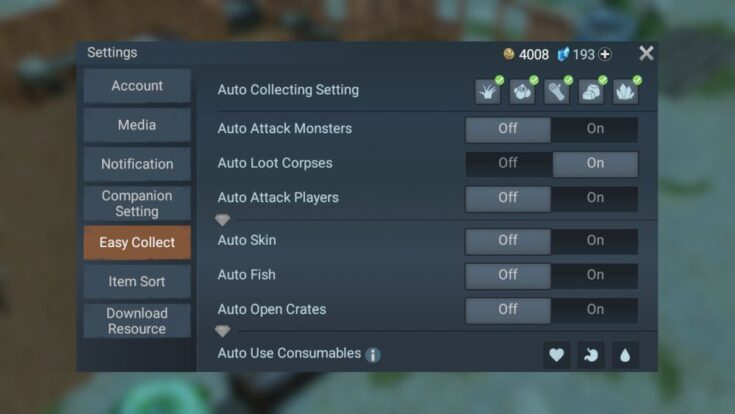Open the Account settings tab

tap(137, 86)
